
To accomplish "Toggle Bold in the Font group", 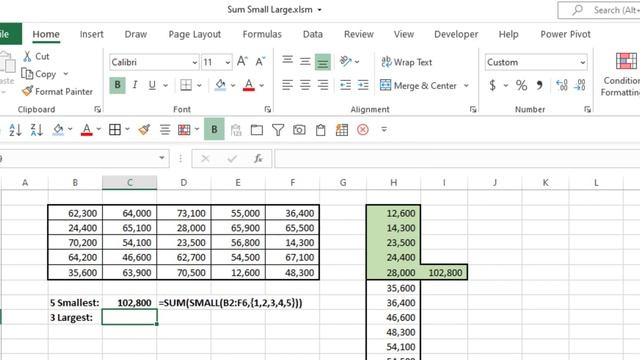I will click(x=118, y=85).
